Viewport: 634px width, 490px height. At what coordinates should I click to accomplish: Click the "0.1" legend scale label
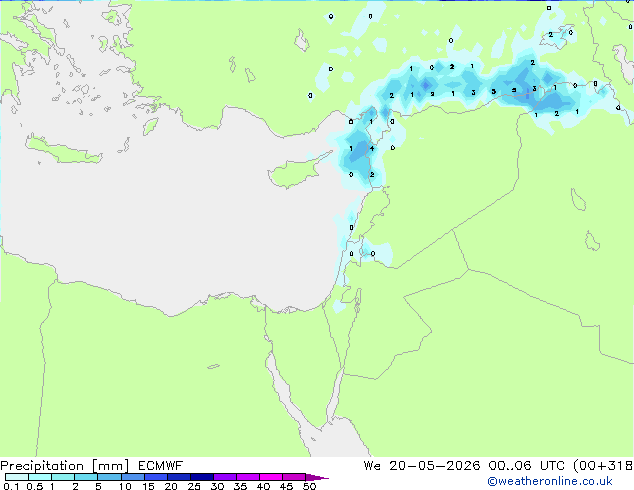(x=11, y=486)
